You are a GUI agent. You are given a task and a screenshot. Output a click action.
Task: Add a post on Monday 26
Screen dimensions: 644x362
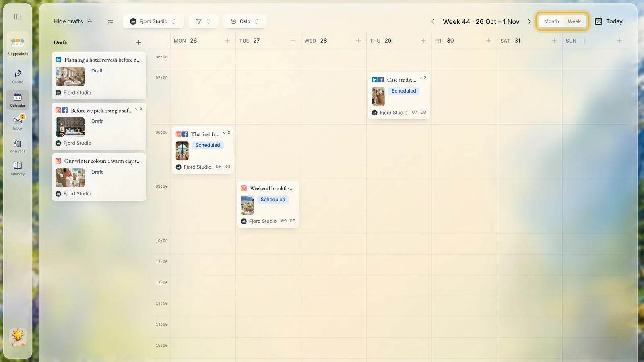[227, 41]
